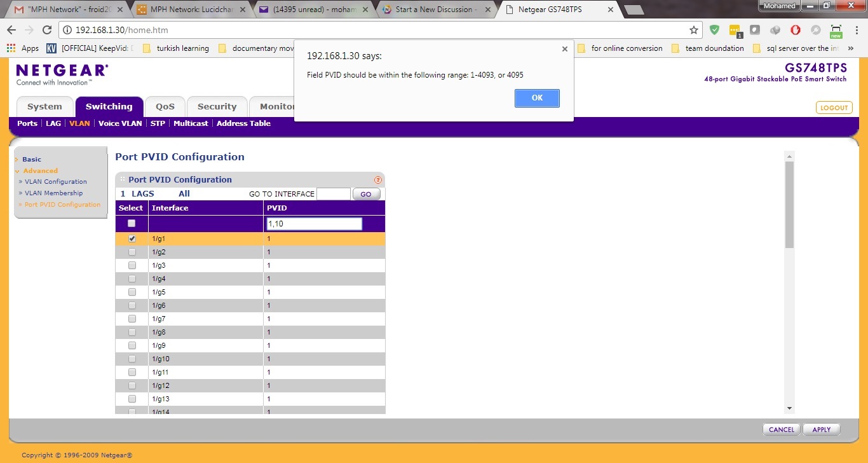
Task: Click the green shield security extension icon
Action: 714,30
